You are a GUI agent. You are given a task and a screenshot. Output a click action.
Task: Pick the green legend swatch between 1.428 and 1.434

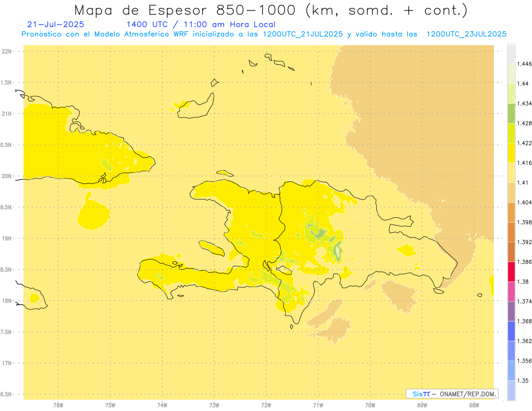click(512, 113)
